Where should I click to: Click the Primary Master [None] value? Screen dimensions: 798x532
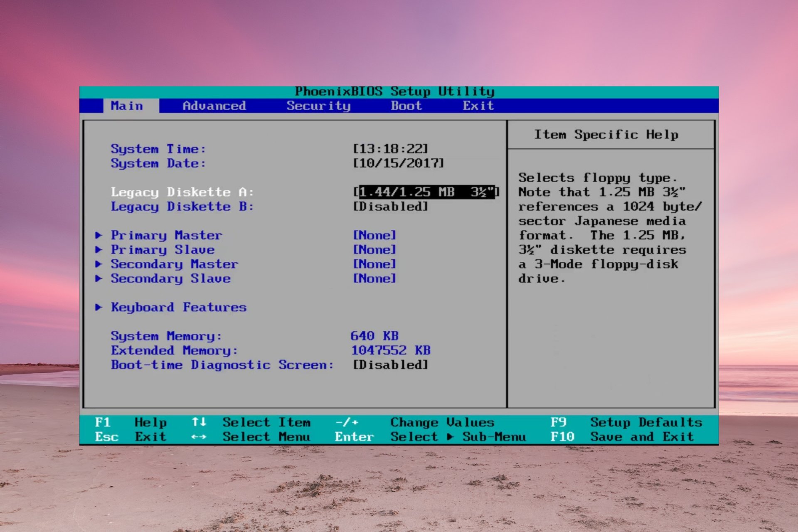374,235
